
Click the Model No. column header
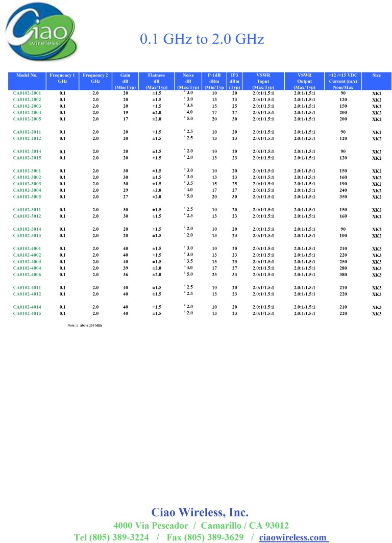[x=27, y=76]
